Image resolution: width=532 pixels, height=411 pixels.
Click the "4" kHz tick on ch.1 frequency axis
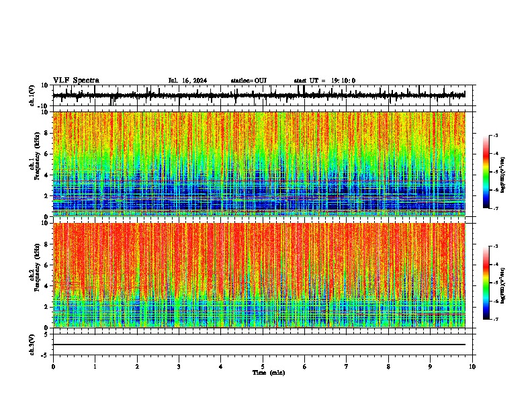click(x=46, y=175)
